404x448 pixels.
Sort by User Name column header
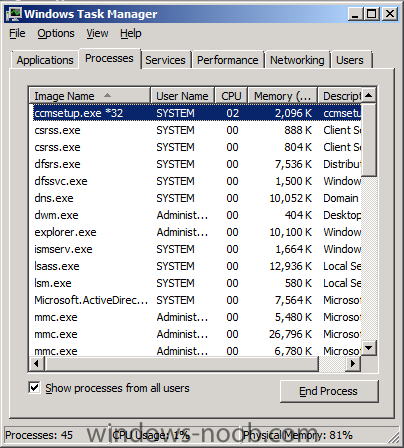tap(182, 96)
